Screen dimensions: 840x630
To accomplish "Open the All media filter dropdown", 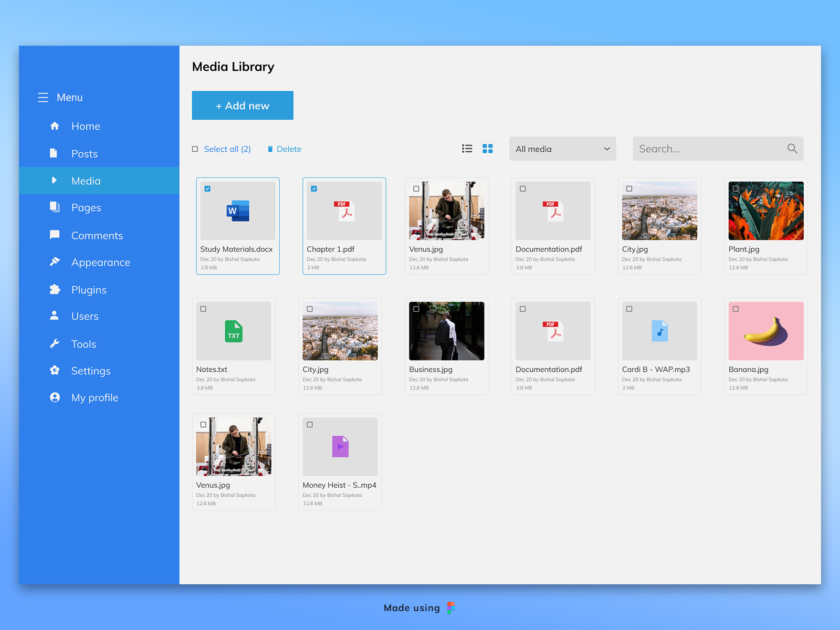I will coord(562,149).
